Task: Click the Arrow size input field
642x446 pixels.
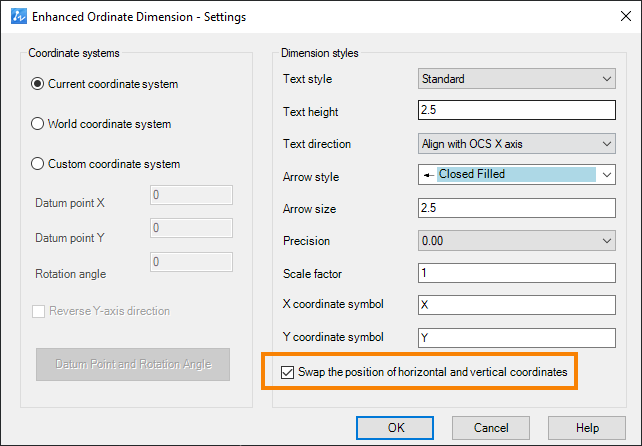Action: 517,208
